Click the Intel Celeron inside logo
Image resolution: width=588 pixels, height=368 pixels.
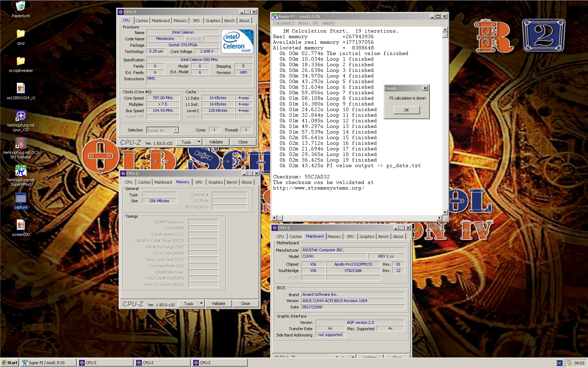(x=237, y=41)
